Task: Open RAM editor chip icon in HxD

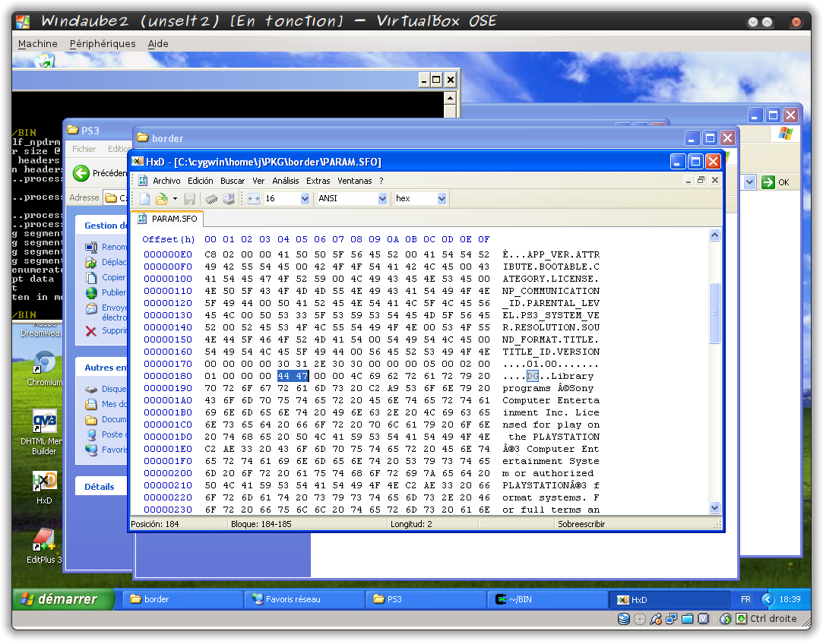Action: pyautogui.click(x=211, y=199)
